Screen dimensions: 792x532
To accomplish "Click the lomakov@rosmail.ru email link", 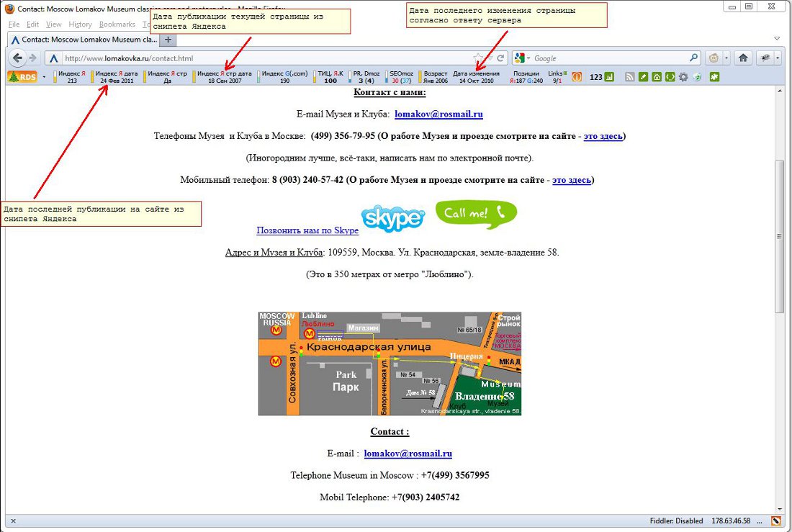I will pyautogui.click(x=438, y=114).
